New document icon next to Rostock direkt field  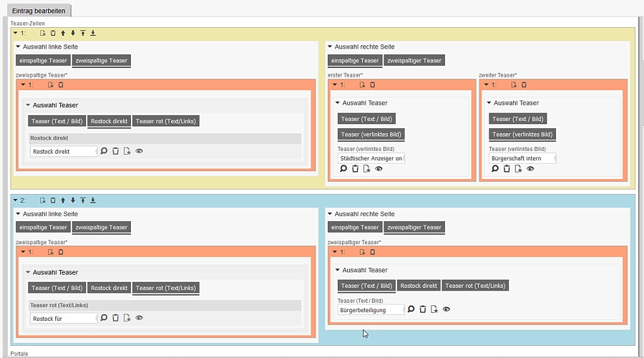coord(127,151)
